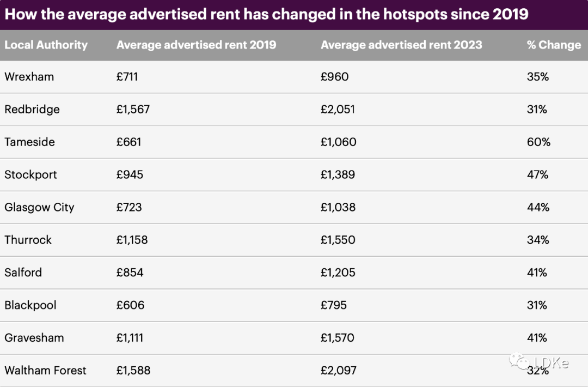Select the Salford row label
The height and width of the screenshot is (387, 588).
click(23, 272)
